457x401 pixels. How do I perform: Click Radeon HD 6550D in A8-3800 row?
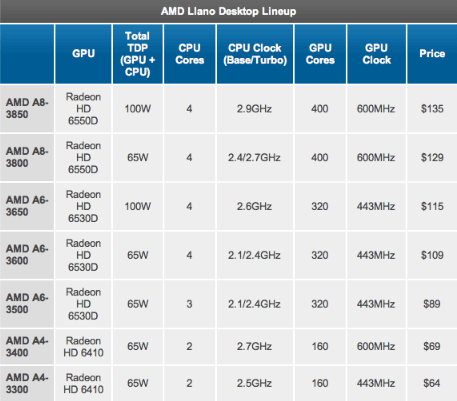tap(83, 157)
